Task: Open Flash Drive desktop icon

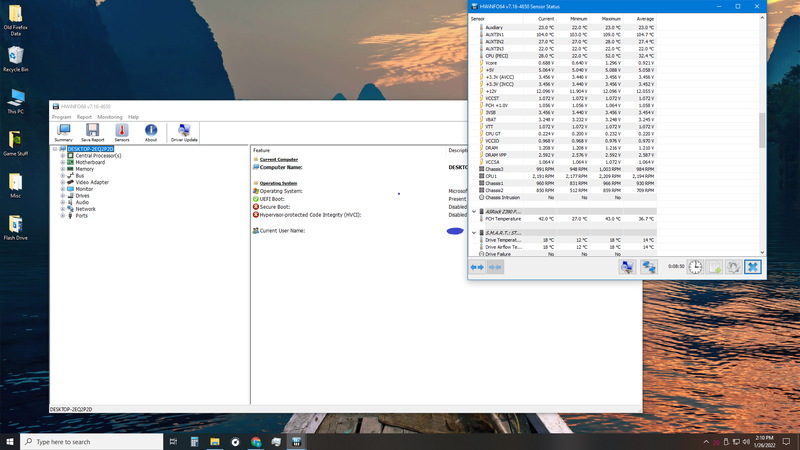Action: (15, 228)
